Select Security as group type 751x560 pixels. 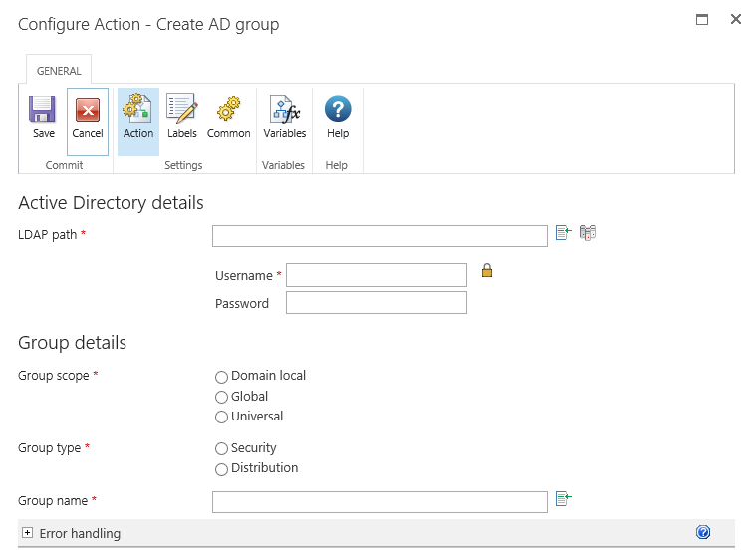(221, 449)
